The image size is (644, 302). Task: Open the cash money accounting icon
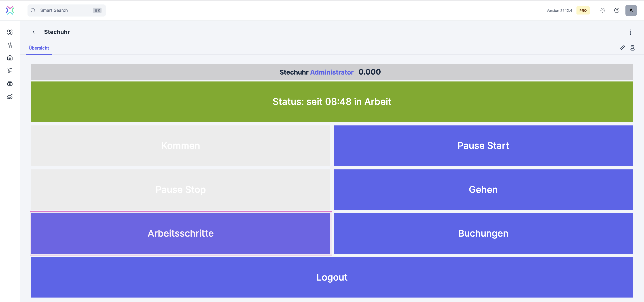coord(10,84)
